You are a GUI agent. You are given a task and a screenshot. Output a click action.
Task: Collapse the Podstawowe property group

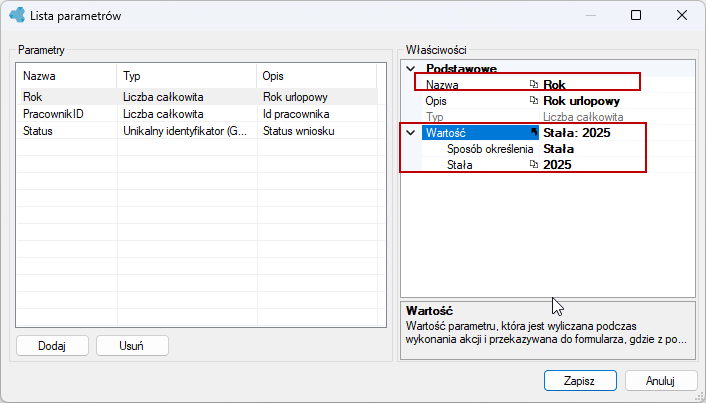pos(411,69)
